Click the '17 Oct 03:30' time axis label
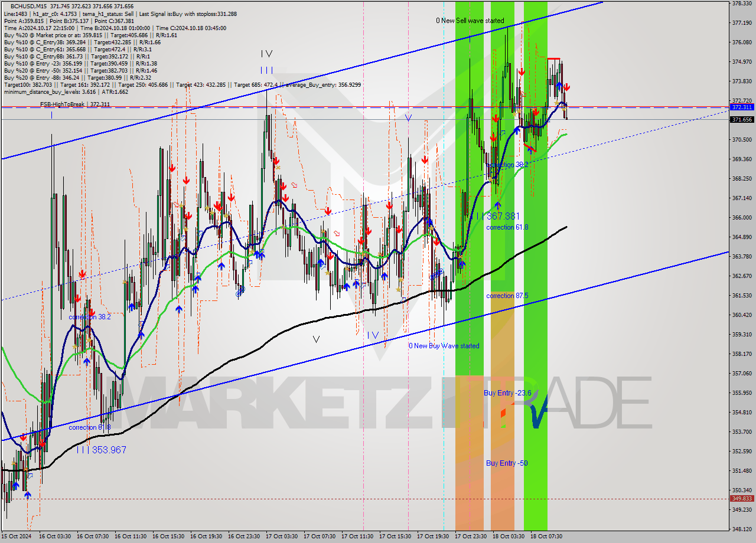This screenshot has width=756, height=543. point(282,537)
